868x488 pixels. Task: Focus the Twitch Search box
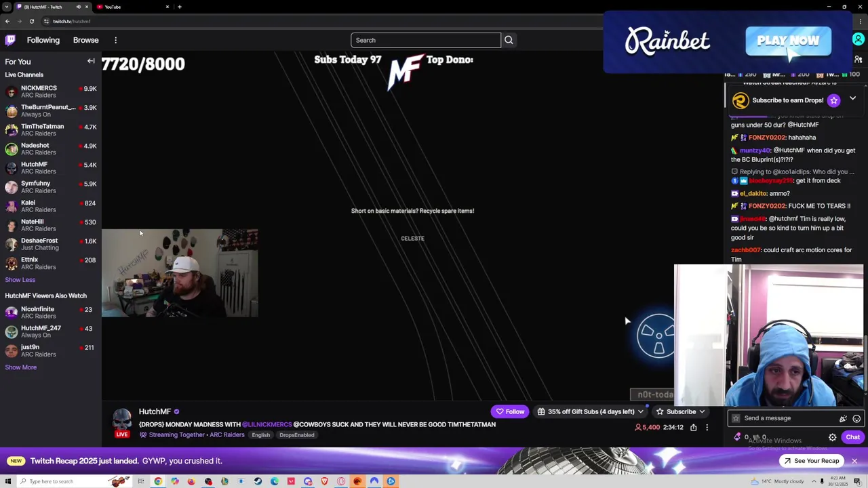(x=426, y=40)
